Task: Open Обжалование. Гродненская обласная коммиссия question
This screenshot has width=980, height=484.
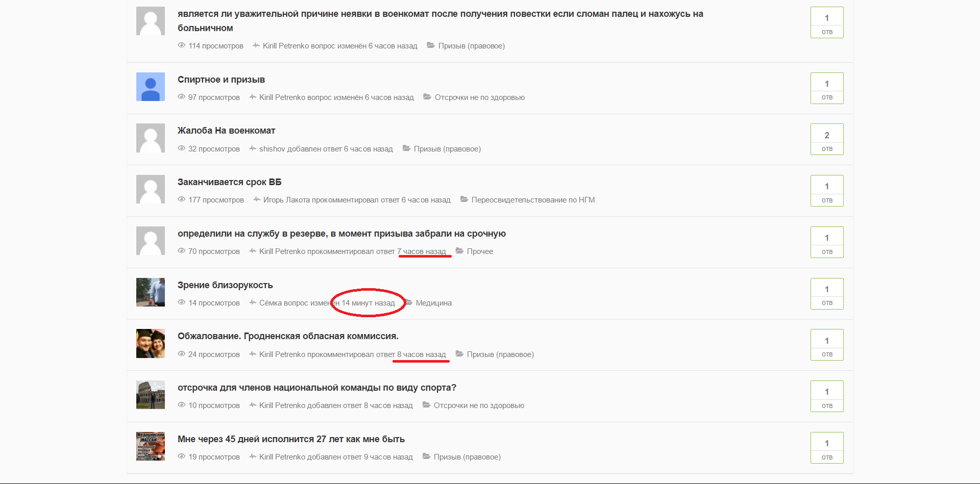Action: [x=288, y=336]
